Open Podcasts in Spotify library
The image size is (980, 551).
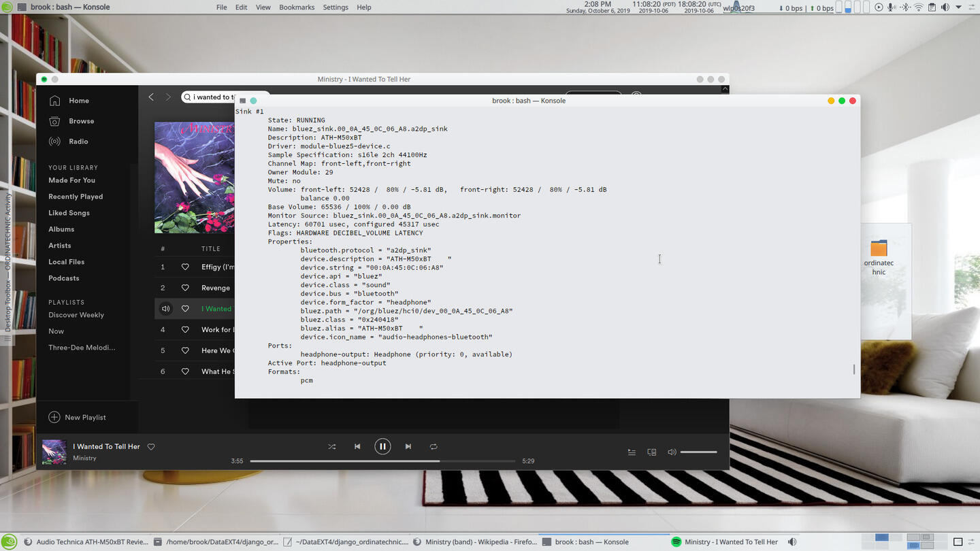click(64, 278)
